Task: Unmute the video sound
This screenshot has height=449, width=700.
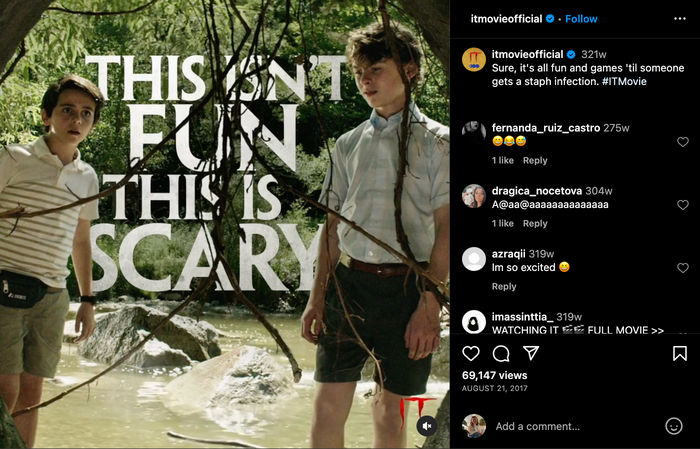Action: 426,426
